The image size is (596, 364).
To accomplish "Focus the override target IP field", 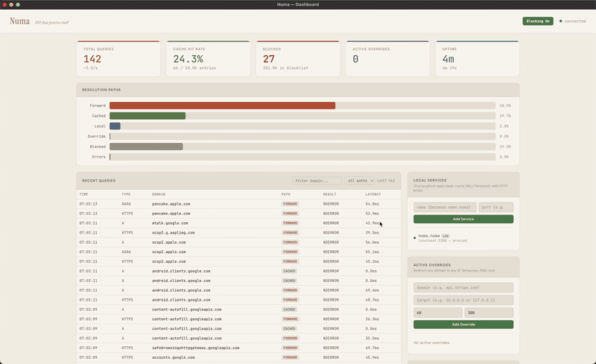I will [x=463, y=298].
